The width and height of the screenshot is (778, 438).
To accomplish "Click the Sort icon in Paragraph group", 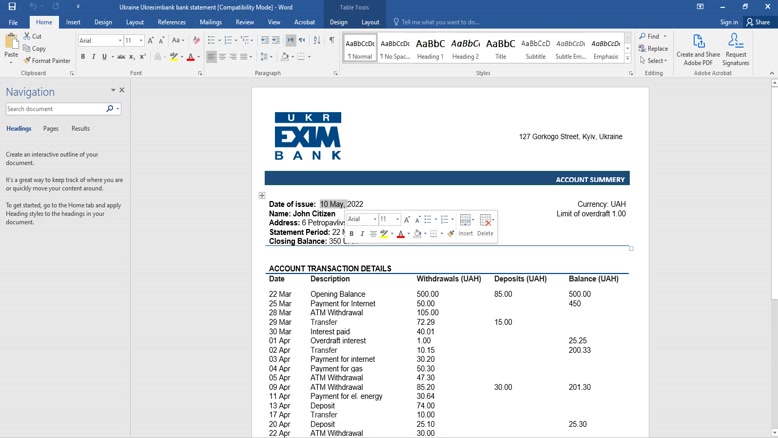I will click(x=318, y=41).
